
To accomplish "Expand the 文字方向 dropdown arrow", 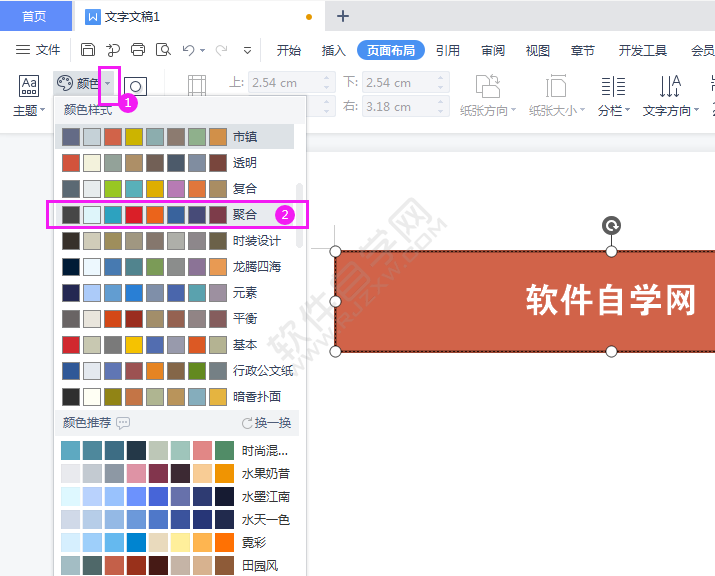I will point(696,110).
